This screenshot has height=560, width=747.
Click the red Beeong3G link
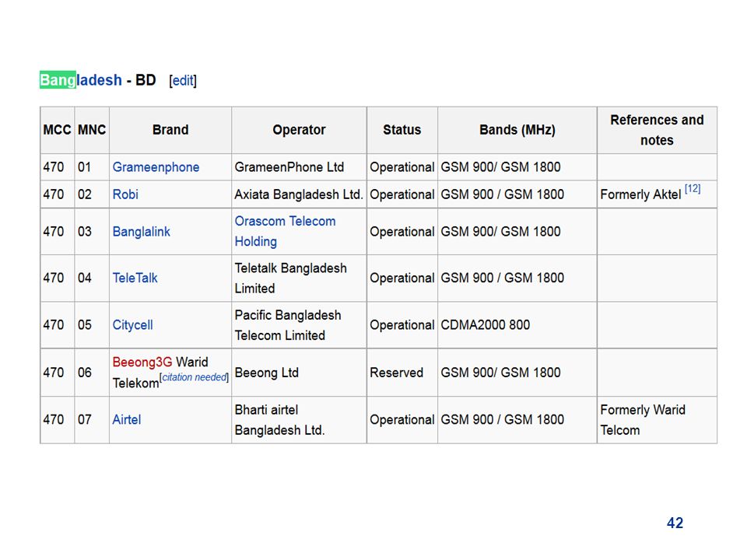[x=142, y=362]
